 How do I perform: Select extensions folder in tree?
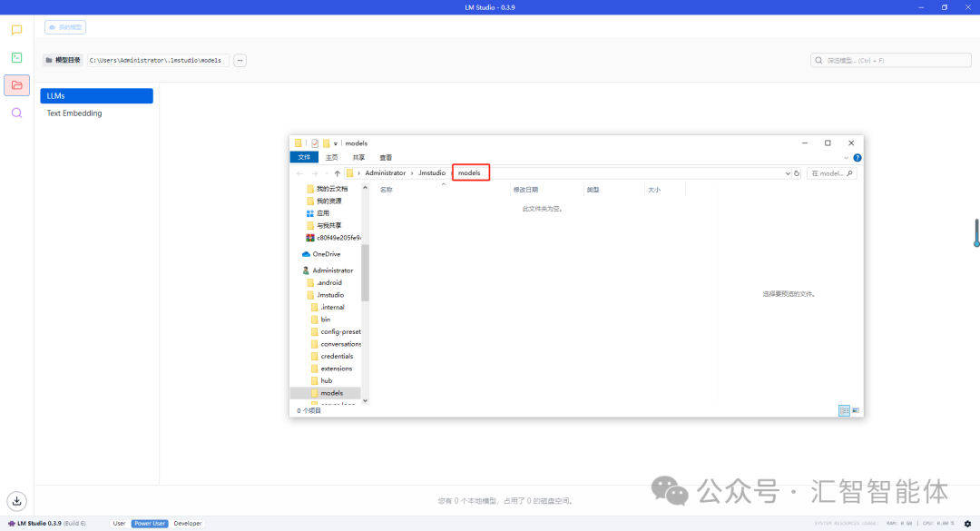pos(331,369)
